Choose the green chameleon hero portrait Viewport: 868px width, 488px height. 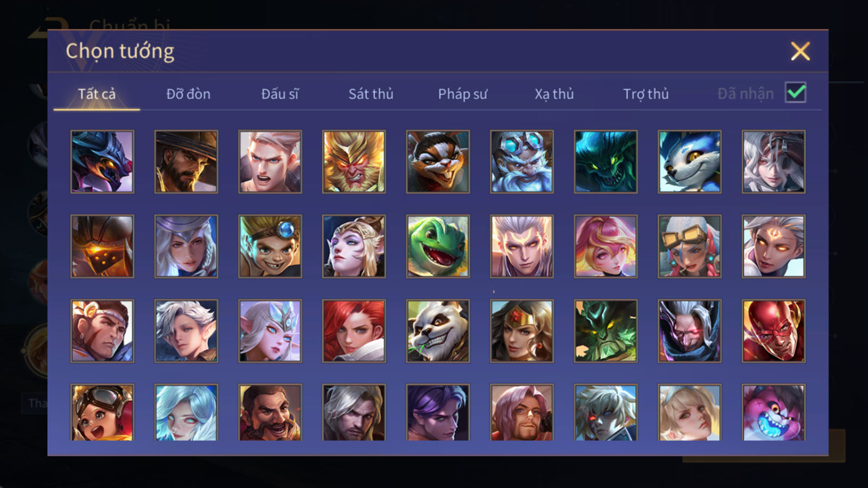coord(438,246)
